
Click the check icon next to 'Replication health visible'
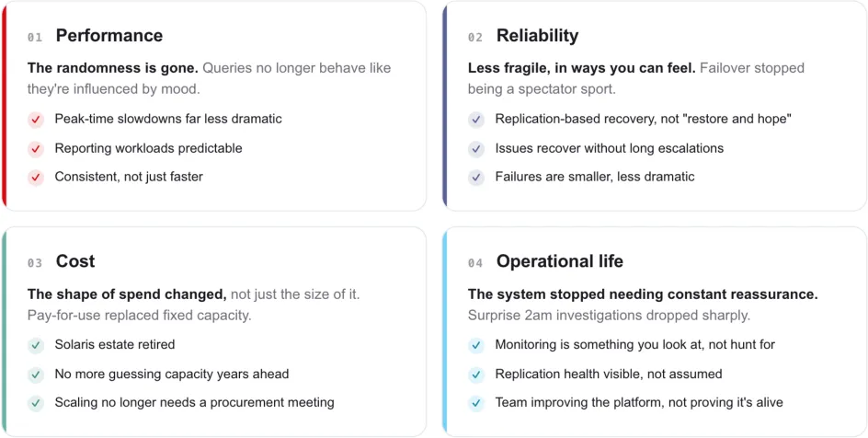476,375
